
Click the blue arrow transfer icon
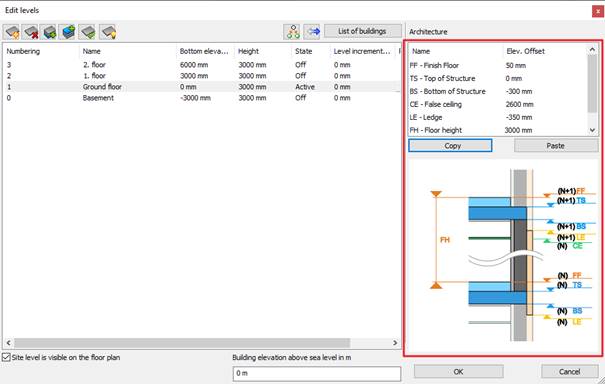tap(313, 32)
